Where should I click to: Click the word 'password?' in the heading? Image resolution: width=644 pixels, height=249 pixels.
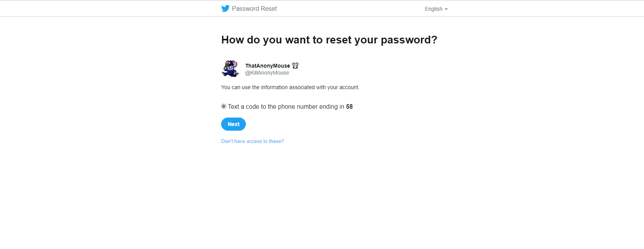click(409, 40)
